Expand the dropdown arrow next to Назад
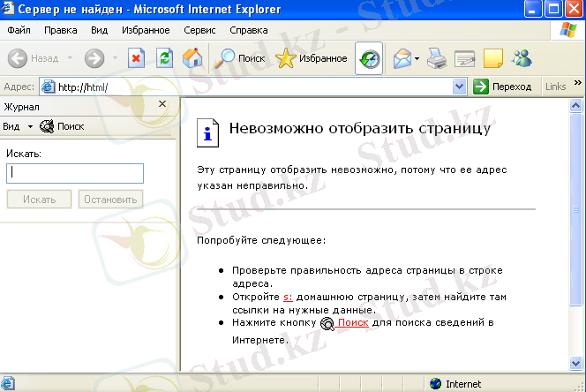Screen dimensions: 586x392 pos(70,59)
